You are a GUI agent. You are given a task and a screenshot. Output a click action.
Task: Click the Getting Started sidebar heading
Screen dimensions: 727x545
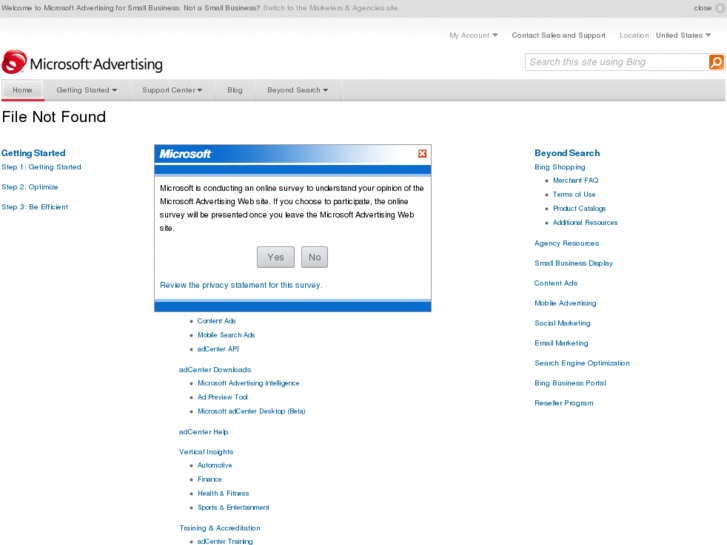(x=33, y=153)
